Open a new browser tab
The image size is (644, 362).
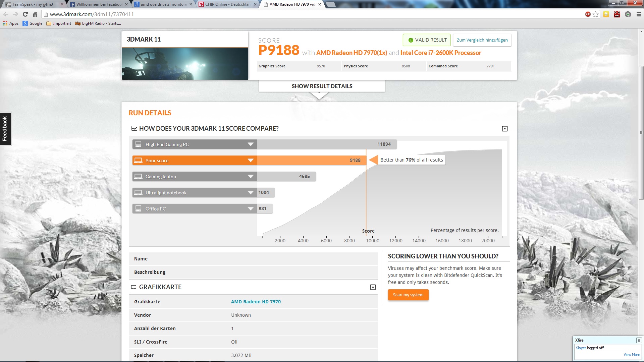click(x=330, y=4)
